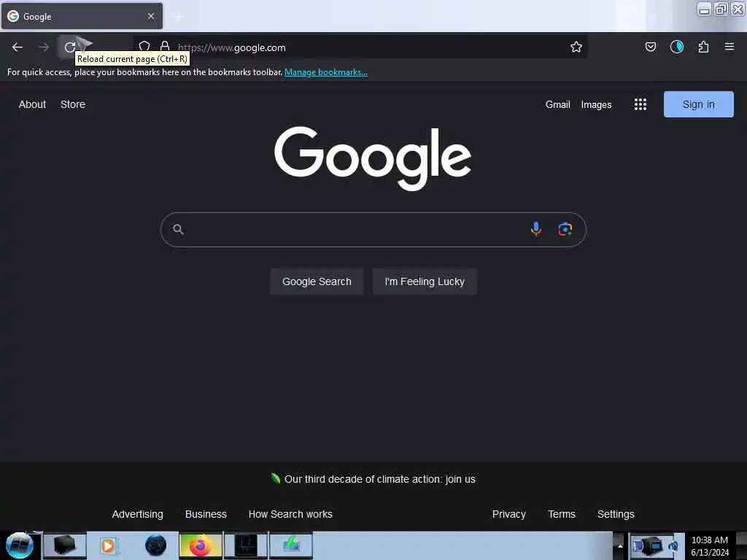Click the forward navigation arrow
747x560 pixels.
click(x=44, y=47)
